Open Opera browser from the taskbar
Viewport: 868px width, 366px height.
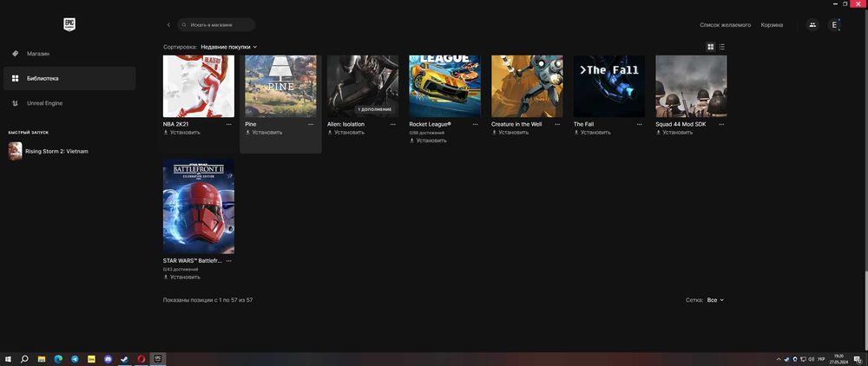pos(141,359)
